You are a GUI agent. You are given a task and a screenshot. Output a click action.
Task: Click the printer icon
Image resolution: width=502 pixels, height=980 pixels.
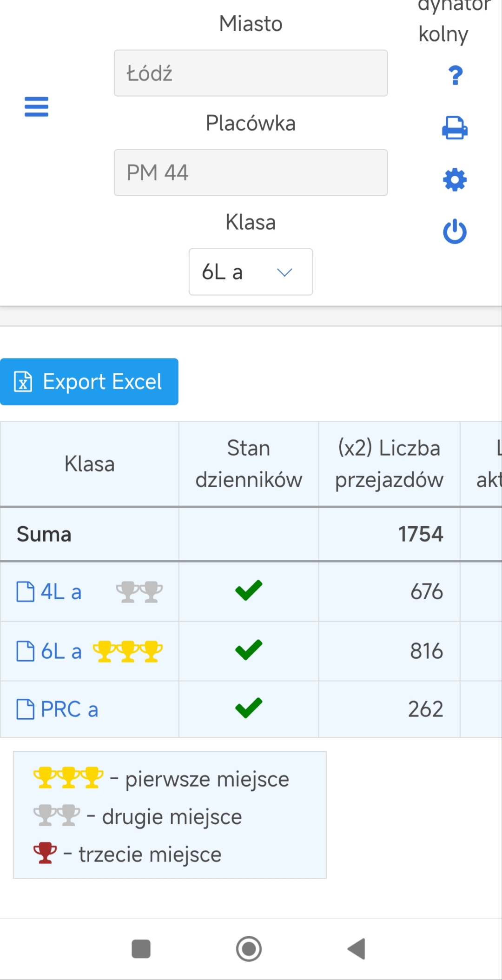[455, 128]
